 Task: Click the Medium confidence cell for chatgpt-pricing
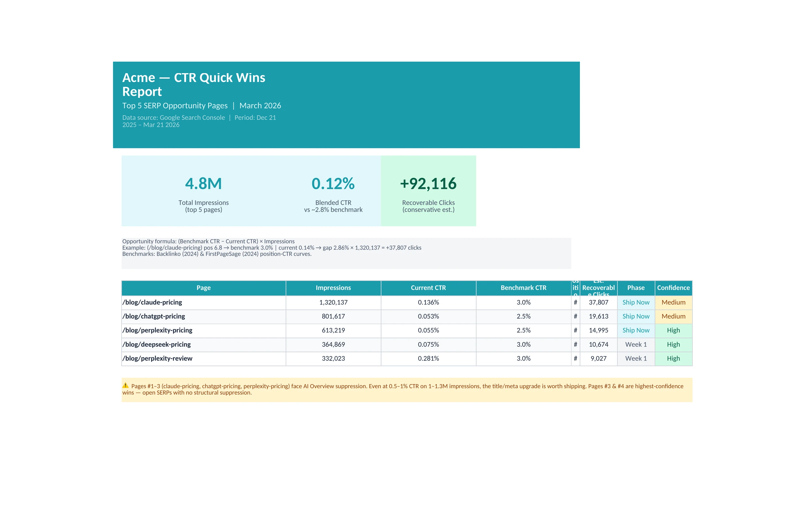(673, 316)
